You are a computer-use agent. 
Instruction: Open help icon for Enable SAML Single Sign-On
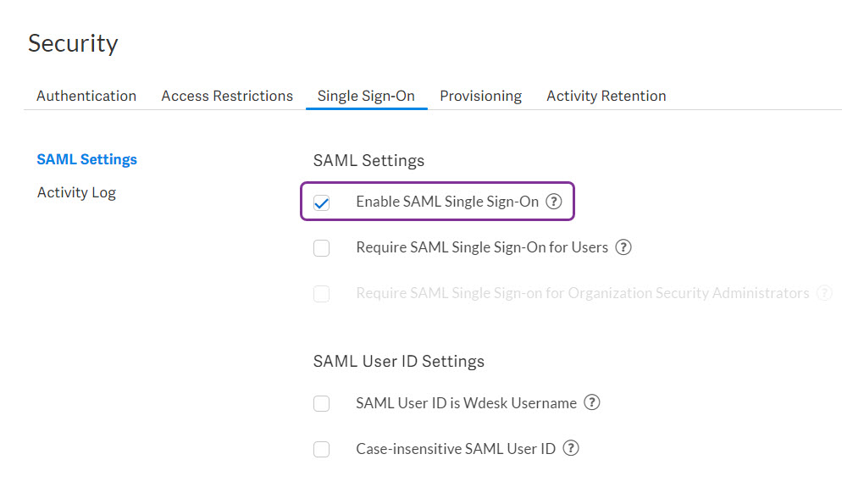tap(554, 202)
